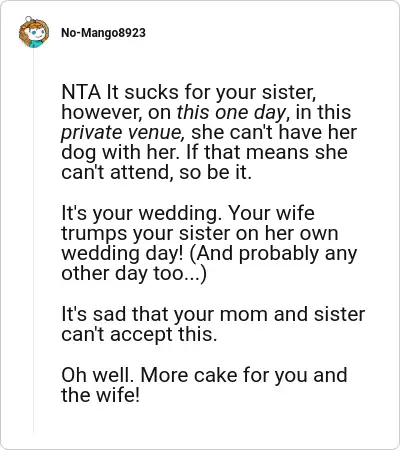Screen dimensions: 400x450
Task: Collapse the comment via vertical thread line
Action: click(x=33, y=242)
